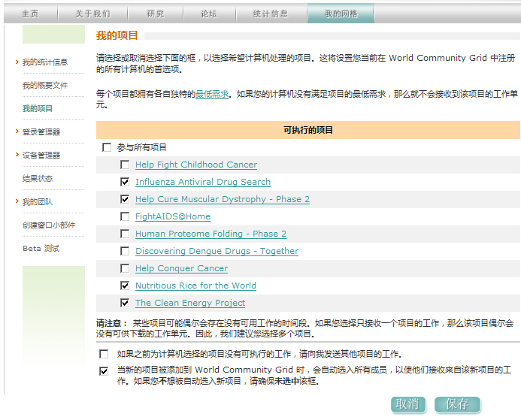This screenshot has height=420, width=521.
Task: Open 创建窗口小部件 in the sidebar
Action: coord(49,225)
